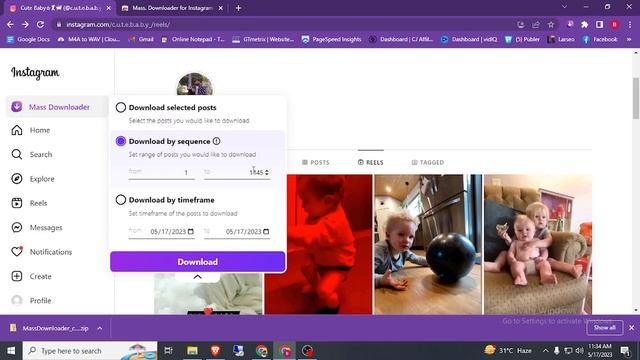Image resolution: width=640 pixels, height=360 pixels.
Task: Open a new browser tab
Action: point(238,8)
